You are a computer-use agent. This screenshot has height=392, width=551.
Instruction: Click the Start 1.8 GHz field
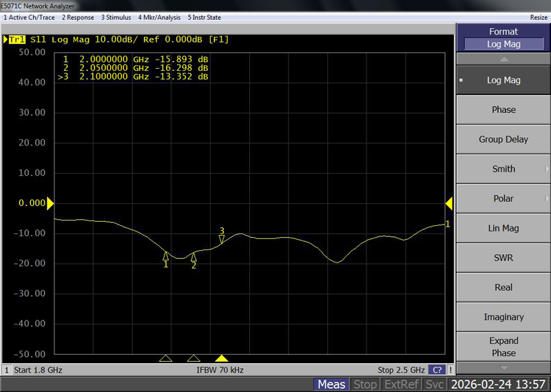click(x=39, y=370)
